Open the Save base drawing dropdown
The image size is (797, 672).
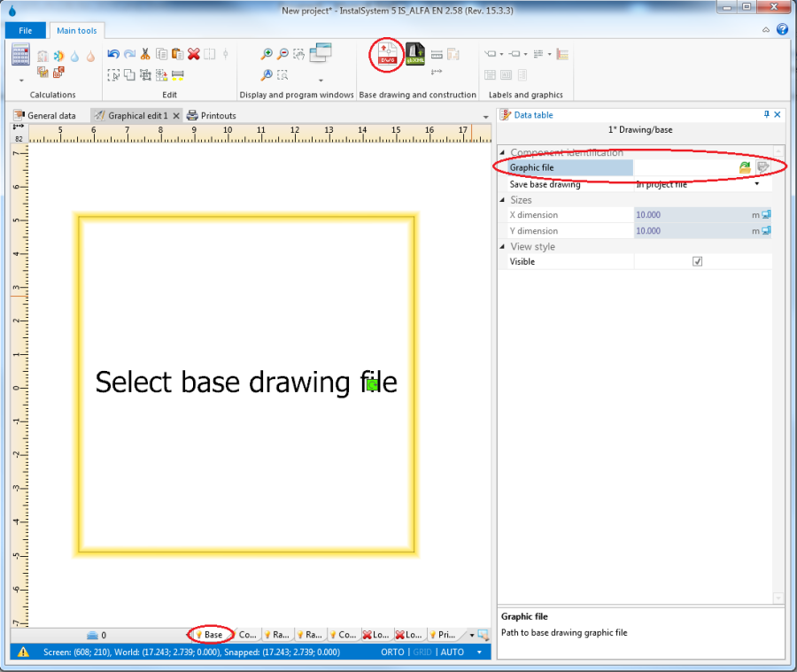coord(756,185)
